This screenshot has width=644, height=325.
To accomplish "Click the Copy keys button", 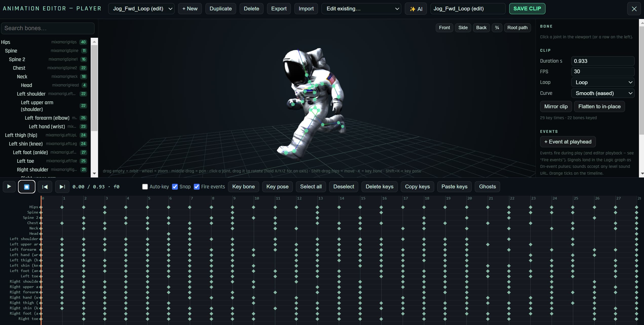I will 417,187.
